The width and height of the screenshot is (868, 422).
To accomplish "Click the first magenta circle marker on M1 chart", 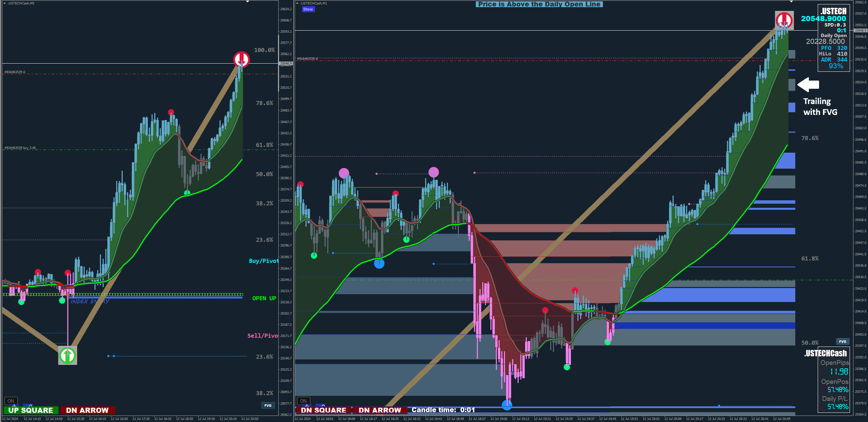I will click(x=344, y=173).
